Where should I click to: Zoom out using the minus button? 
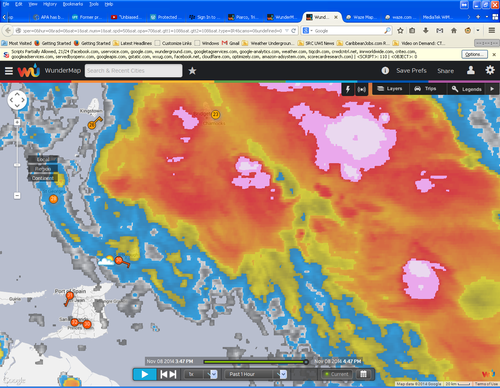[17, 195]
